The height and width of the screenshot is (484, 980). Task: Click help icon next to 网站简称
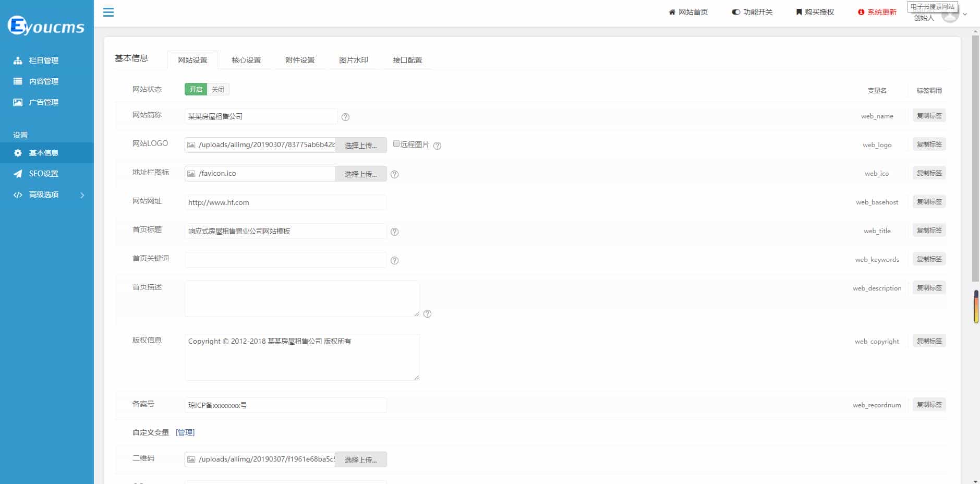(345, 117)
